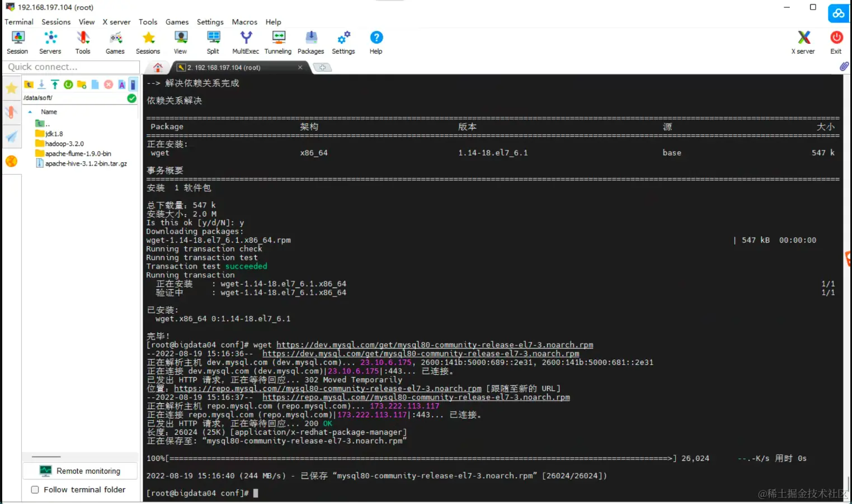852x504 pixels.
Task: Open the Help menu
Action: click(x=273, y=22)
